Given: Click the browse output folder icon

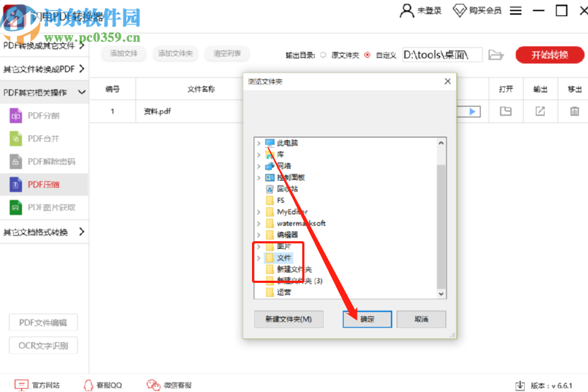Looking at the screenshot, I should [x=496, y=55].
